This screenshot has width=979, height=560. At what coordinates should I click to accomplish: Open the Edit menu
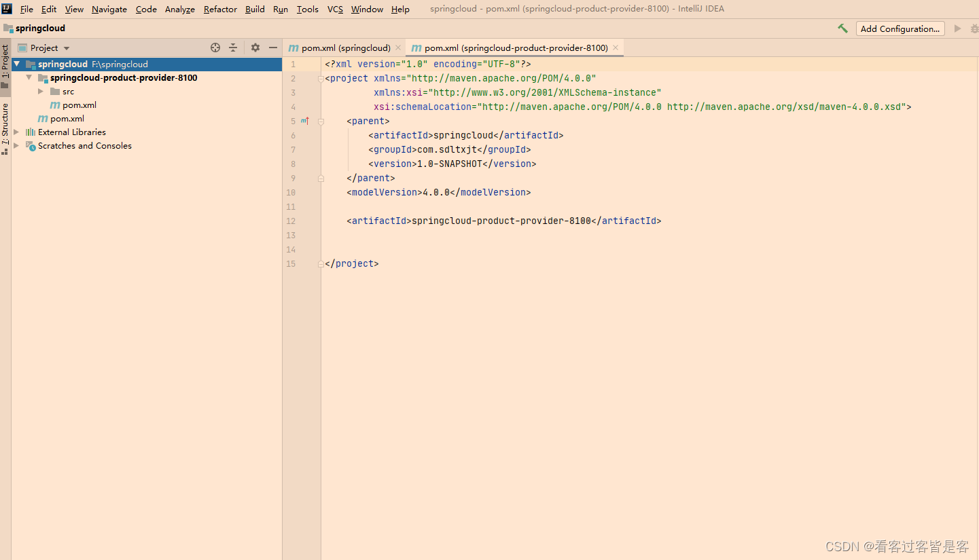pos(49,9)
